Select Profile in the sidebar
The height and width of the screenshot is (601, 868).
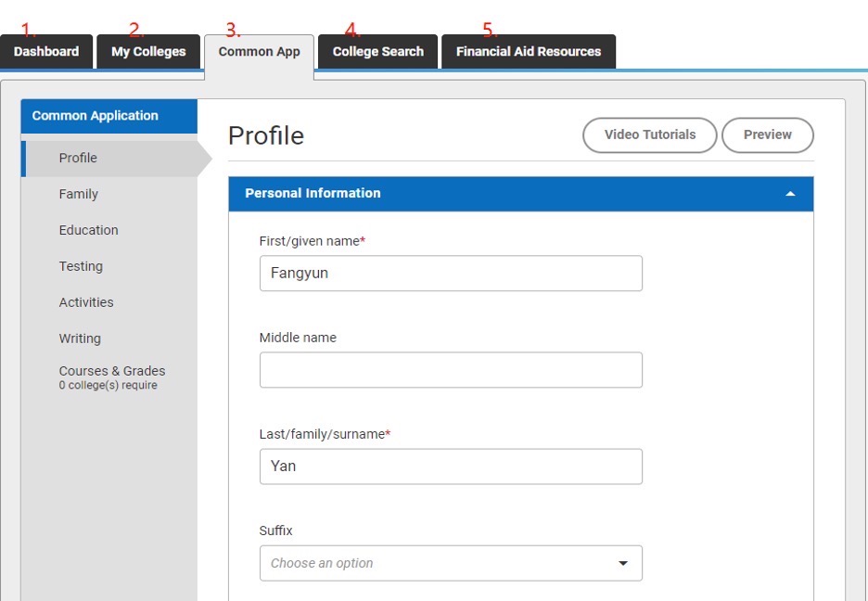[78, 158]
